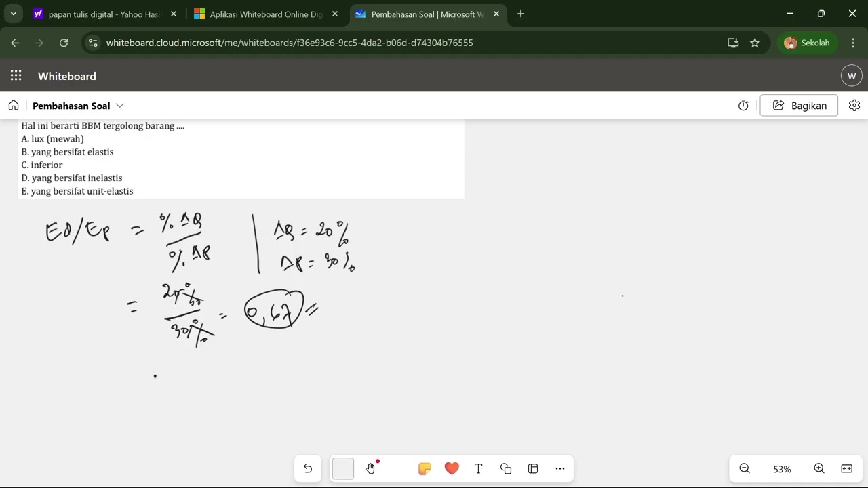The image size is (868, 488).
Task: Open the timer tool
Action: (743, 106)
